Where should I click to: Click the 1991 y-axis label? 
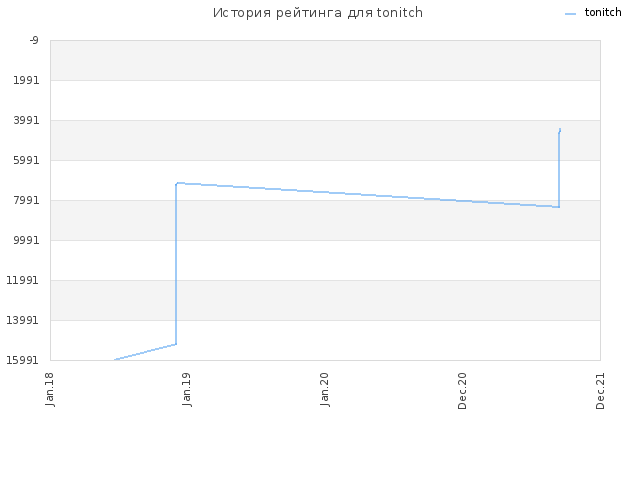coord(26,80)
